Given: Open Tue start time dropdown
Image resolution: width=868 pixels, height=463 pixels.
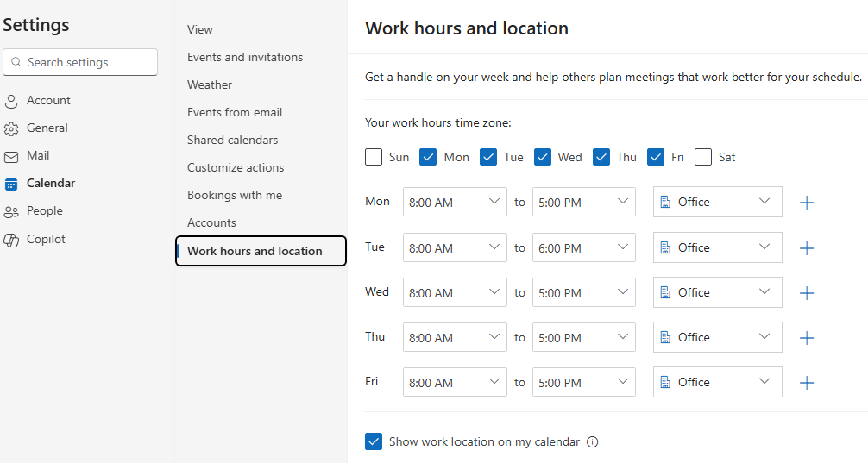Looking at the screenshot, I should (x=455, y=247).
